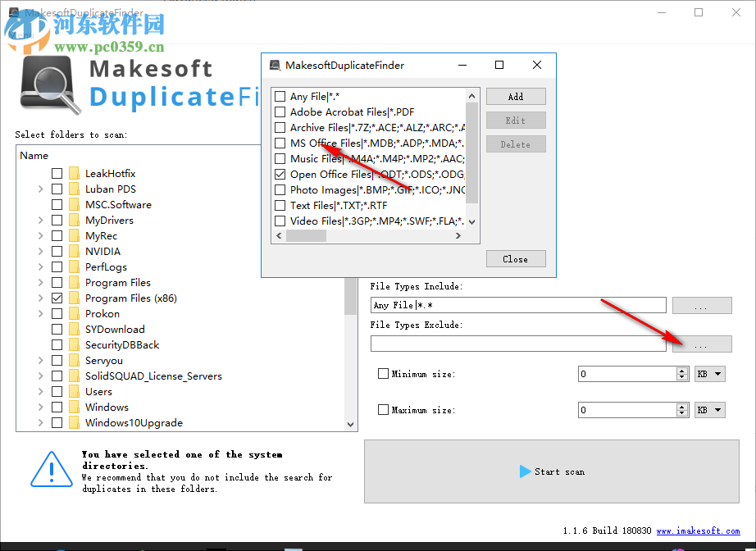Click the blue play icon beside Start scan

coord(526,471)
